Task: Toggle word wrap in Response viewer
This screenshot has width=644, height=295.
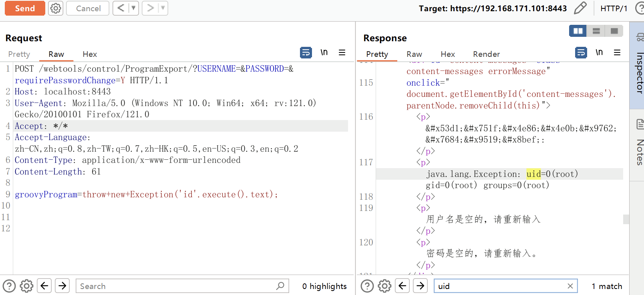Action: (x=581, y=52)
